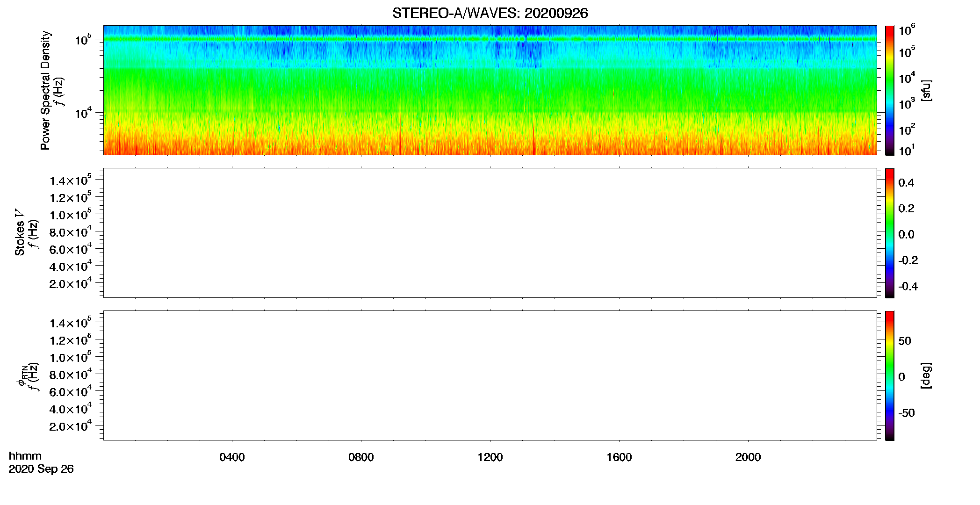Click the power spectral density spectrogram
980x505 pixels.
490,90
